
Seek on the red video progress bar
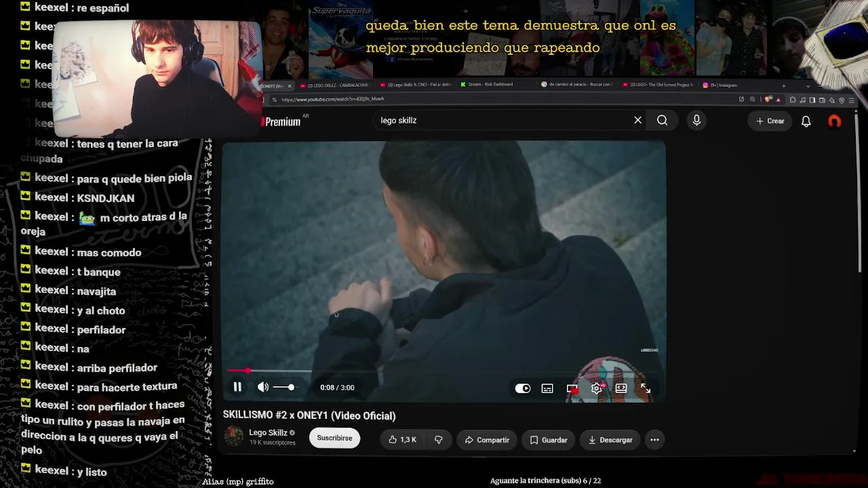click(x=443, y=371)
